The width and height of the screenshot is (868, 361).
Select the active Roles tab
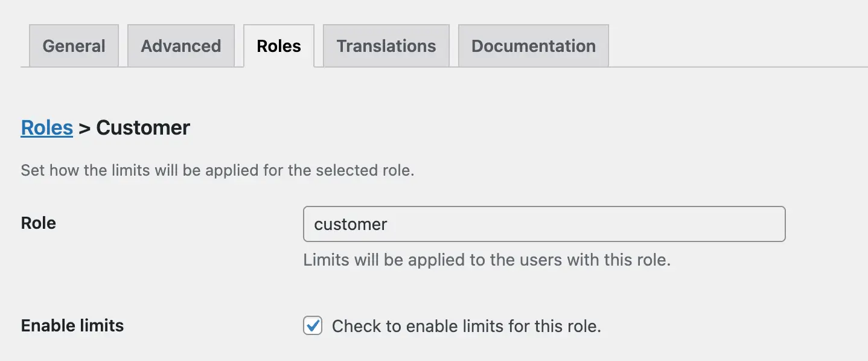click(278, 46)
